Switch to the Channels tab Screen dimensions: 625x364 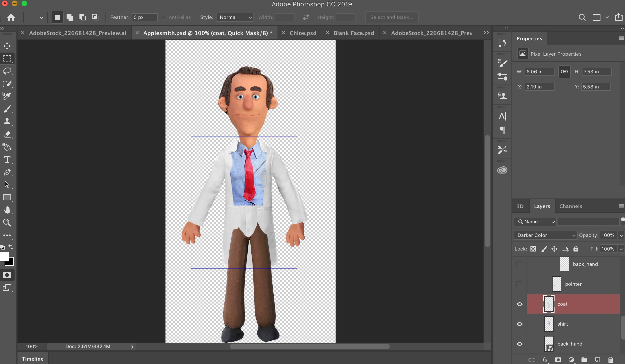(570, 206)
